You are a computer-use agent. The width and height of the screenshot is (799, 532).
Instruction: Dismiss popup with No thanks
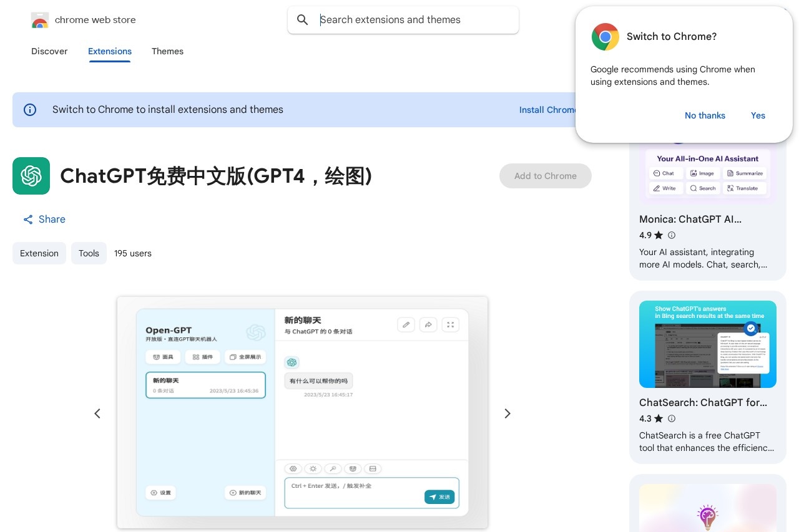pyautogui.click(x=705, y=115)
